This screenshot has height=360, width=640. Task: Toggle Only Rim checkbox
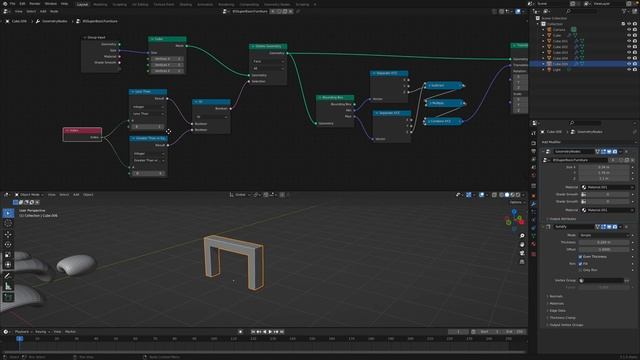tap(580, 270)
